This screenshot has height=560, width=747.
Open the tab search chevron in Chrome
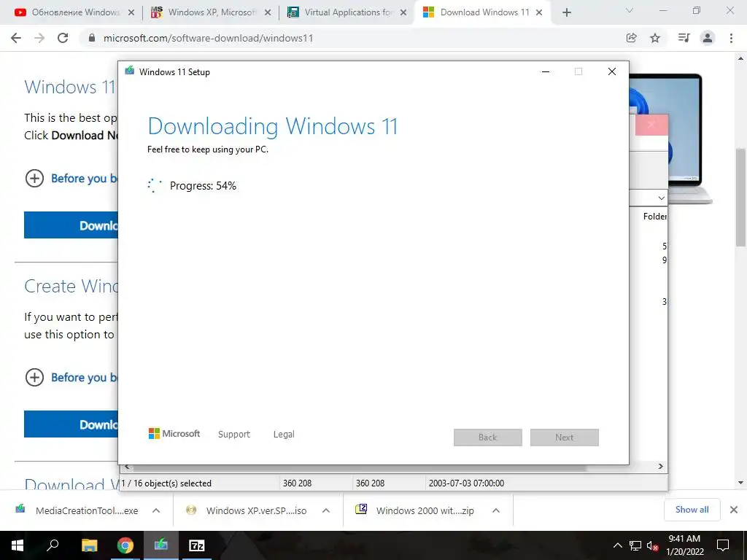click(x=630, y=10)
